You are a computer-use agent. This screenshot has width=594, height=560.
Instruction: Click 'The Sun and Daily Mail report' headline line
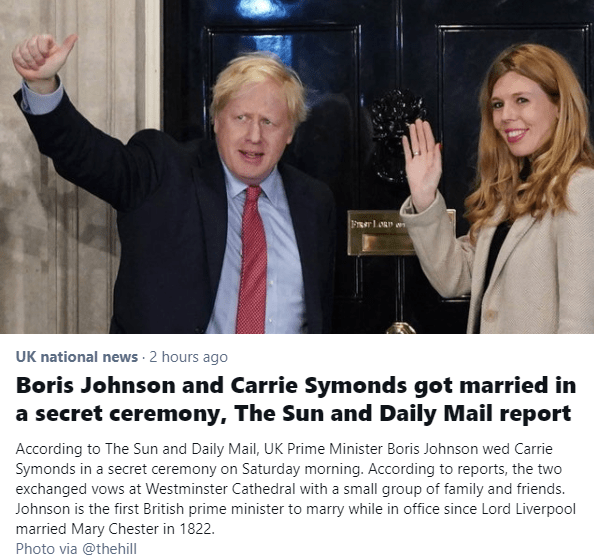(402, 414)
